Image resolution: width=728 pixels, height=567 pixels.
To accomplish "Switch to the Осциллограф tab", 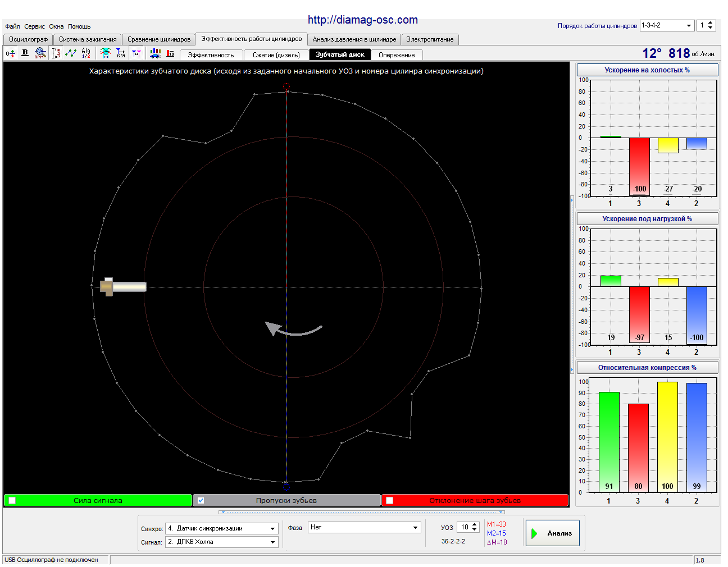I will point(28,39).
